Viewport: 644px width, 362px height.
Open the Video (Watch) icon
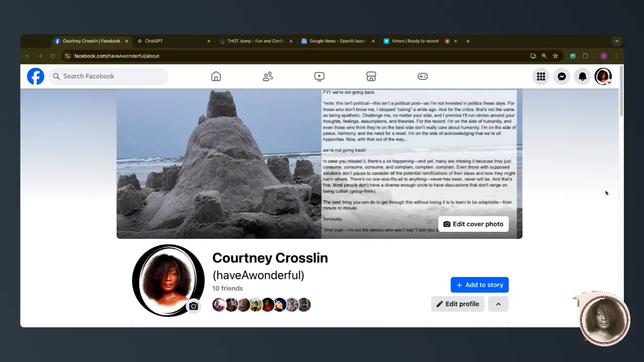[319, 76]
